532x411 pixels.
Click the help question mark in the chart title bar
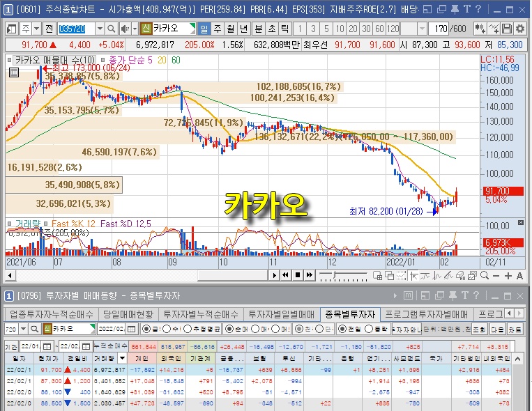[478, 9]
